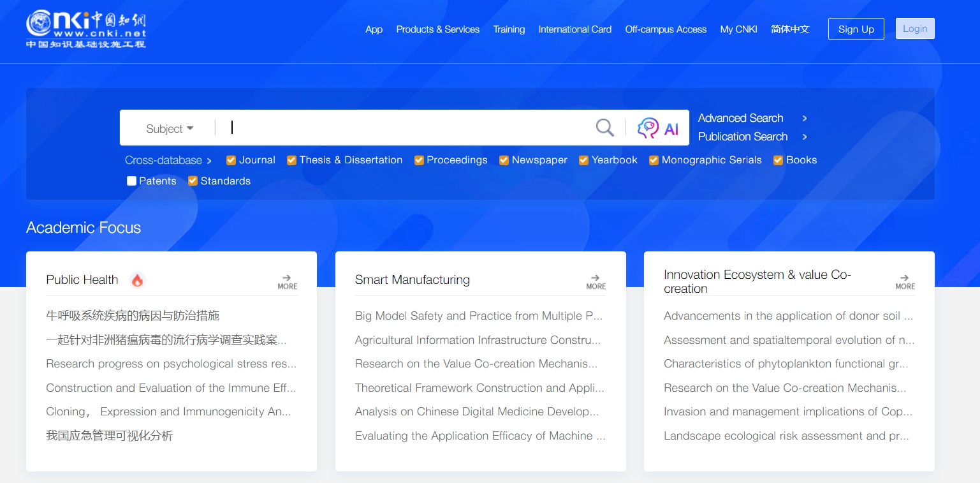Switch language to 简体中文
980x483 pixels.
[790, 29]
